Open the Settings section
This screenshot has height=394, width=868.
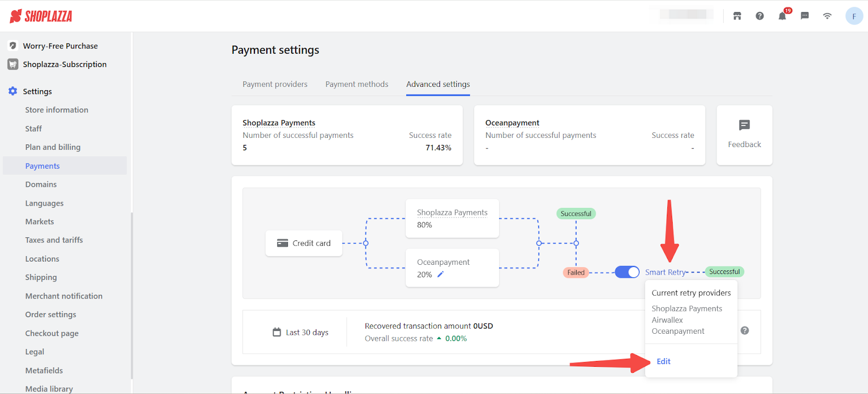pos(37,91)
